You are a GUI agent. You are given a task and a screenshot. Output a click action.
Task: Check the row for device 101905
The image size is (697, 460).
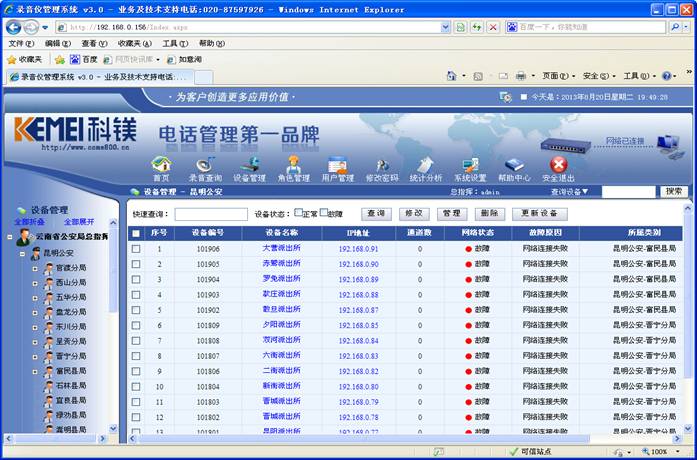click(x=136, y=264)
